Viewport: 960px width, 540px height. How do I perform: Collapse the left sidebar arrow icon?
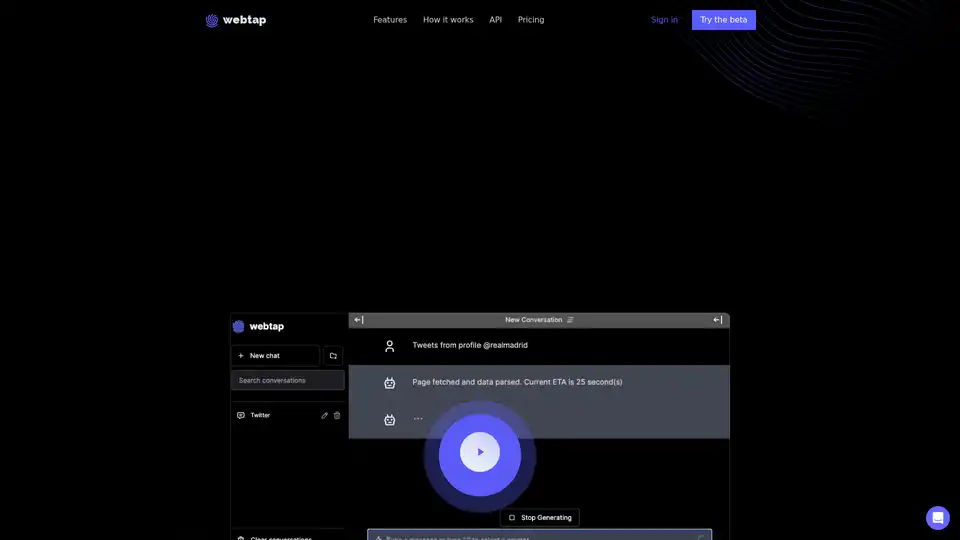[359, 320]
